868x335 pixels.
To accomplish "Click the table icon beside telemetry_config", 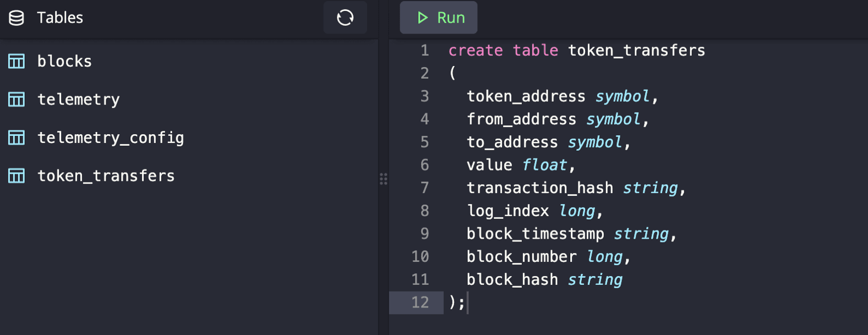I will pos(17,138).
